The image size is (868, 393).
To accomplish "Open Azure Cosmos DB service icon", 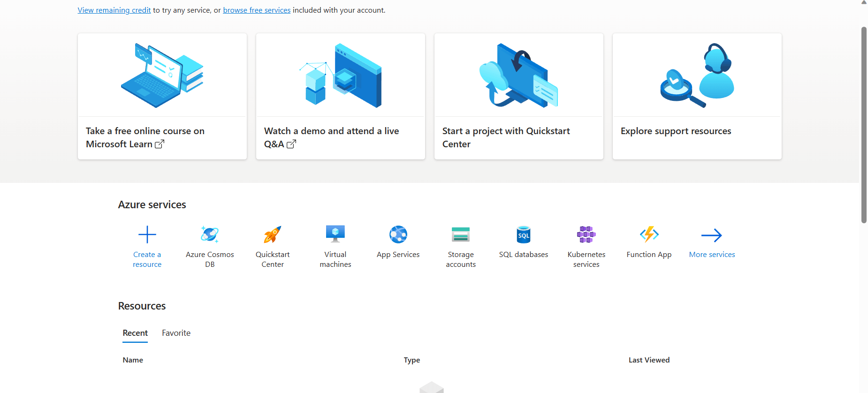I will click(210, 234).
